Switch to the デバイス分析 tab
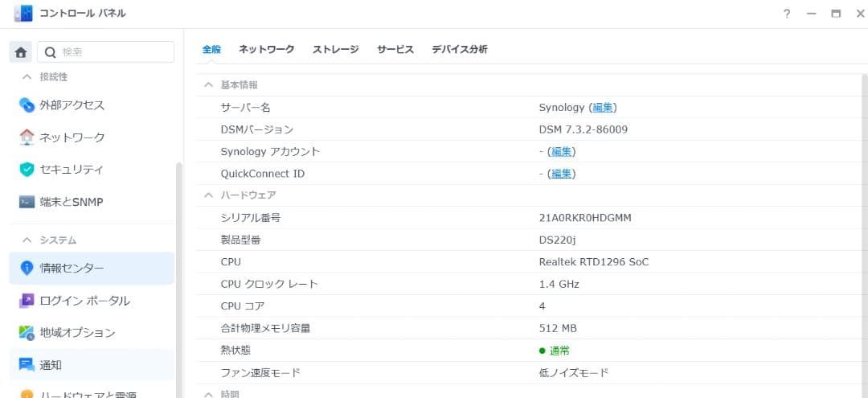 pos(460,49)
